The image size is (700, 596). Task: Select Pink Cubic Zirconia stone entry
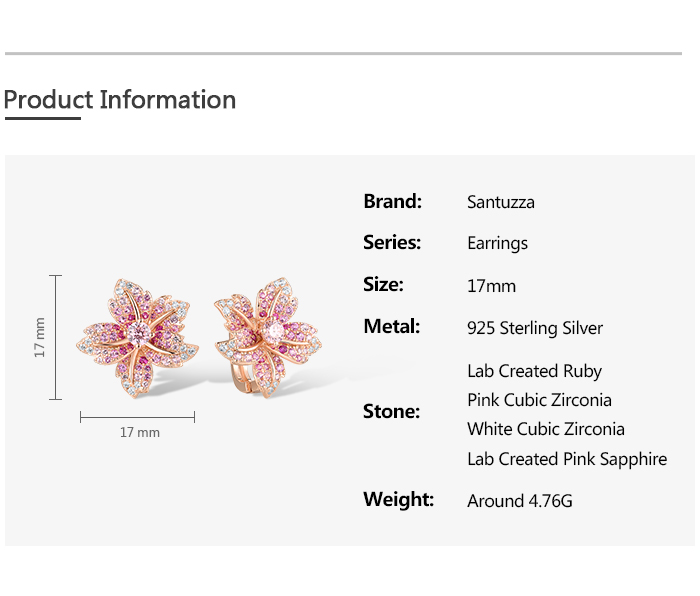(539, 400)
